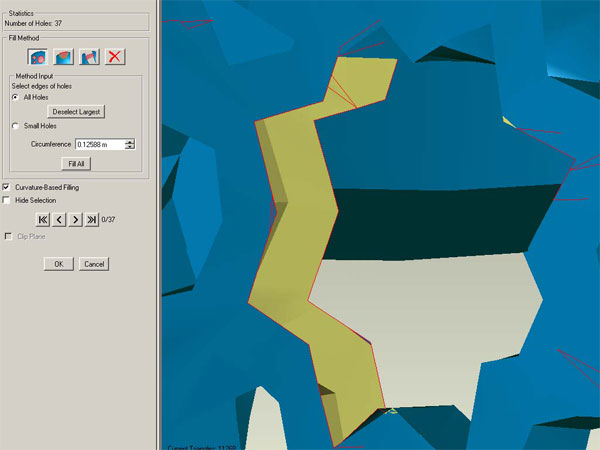
Task: Click the Cancel button
Action: (93, 264)
